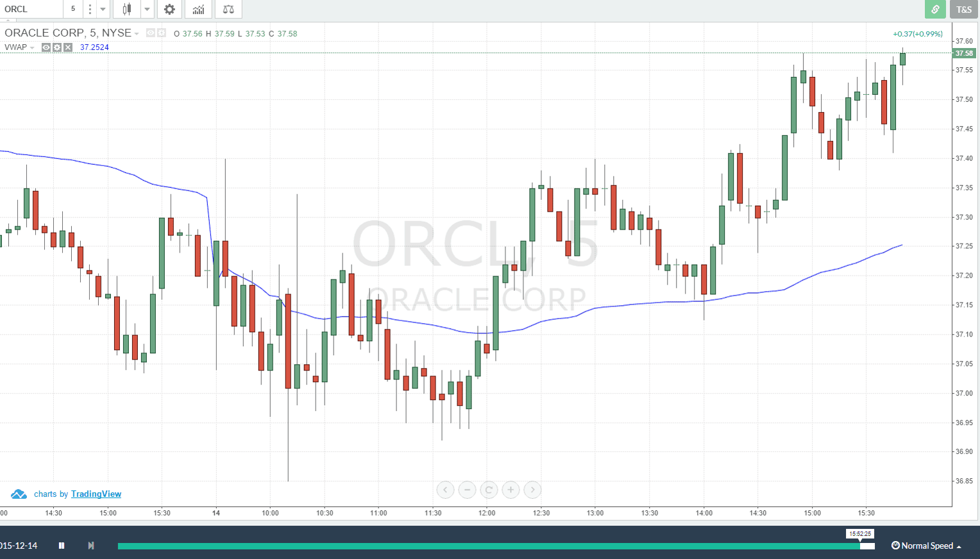Open VWAP indicator settings gear

(x=56, y=47)
